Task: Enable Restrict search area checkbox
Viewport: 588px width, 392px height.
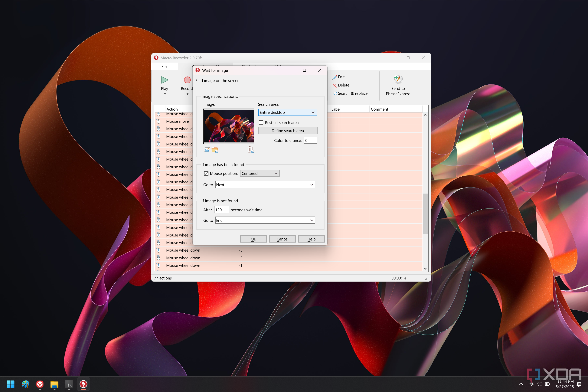Action: click(261, 122)
